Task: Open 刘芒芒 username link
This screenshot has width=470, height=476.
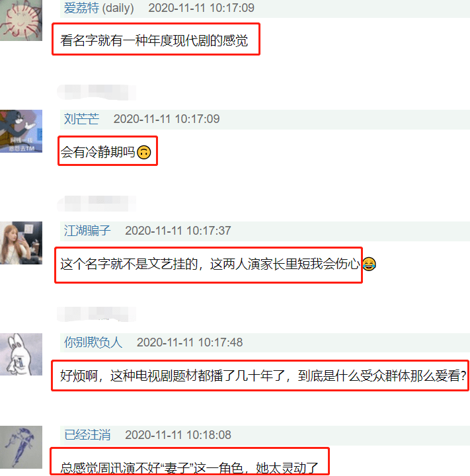Action: tap(81, 119)
